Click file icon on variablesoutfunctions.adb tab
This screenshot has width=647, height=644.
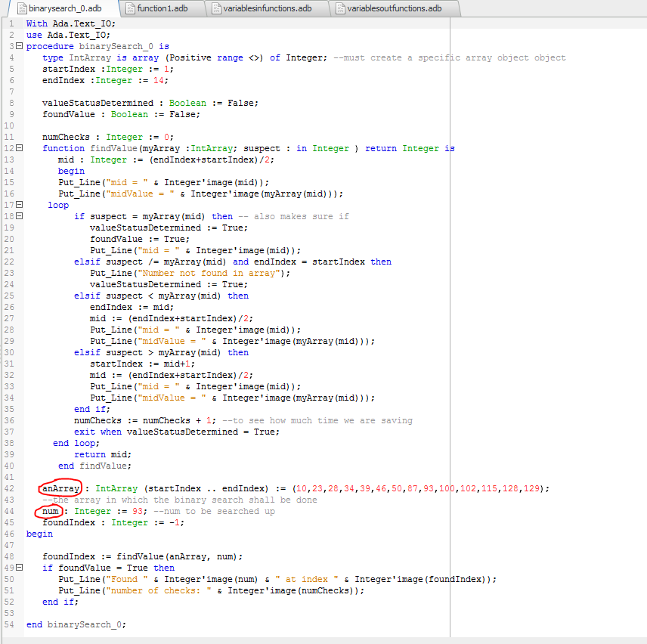tap(340, 8)
